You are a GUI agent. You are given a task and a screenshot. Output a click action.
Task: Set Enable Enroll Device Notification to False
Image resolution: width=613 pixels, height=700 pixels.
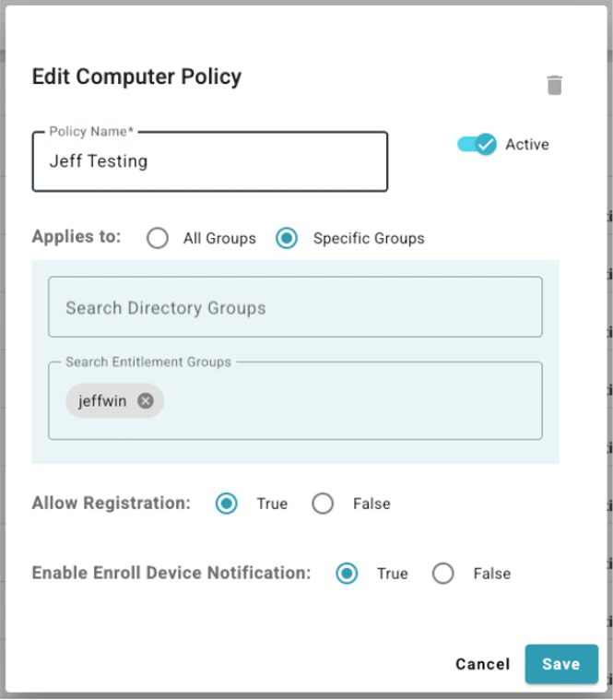click(443, 574)
